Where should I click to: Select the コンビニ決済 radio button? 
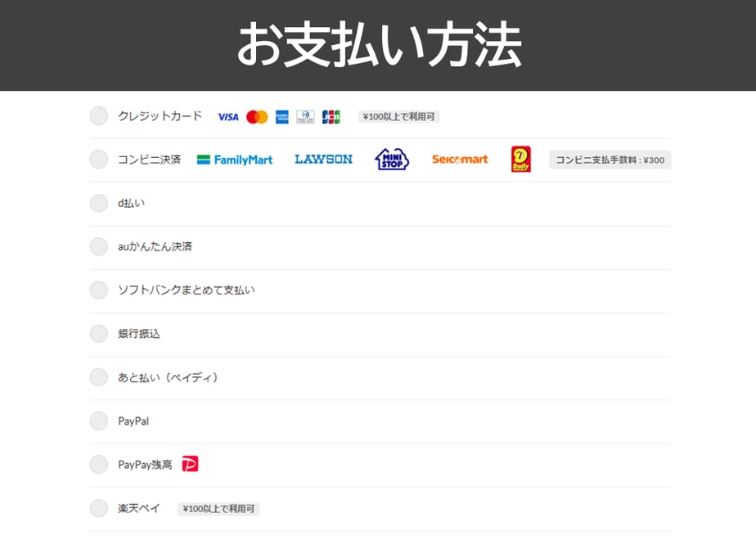[x=99, y=160]
